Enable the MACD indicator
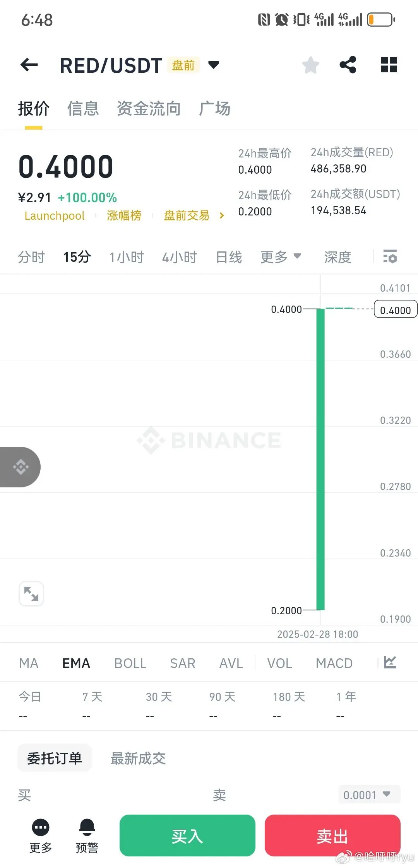Screen dimensions: 418x868 [x=334, y=663]
